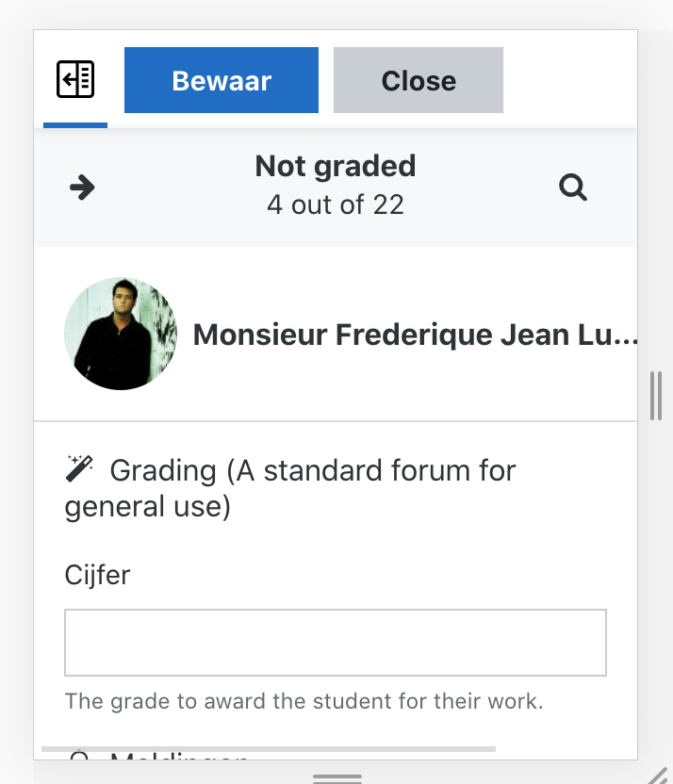Toggle the grader drawer panel icon

[x=75, y=79]
